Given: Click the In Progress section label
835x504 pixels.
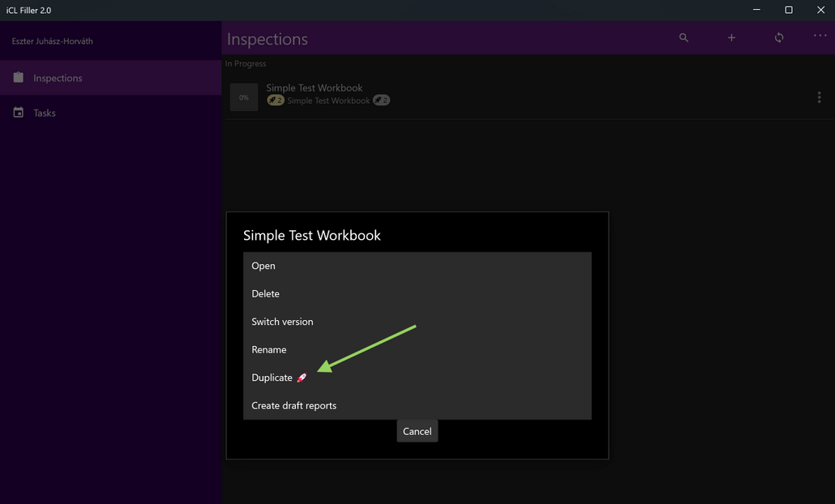Looking at the screenshot, I should (246, 64).
